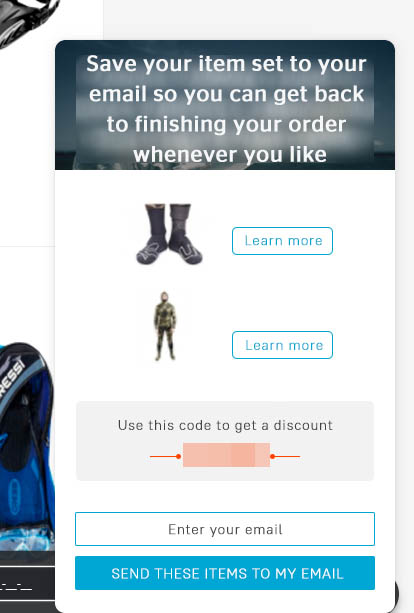
Task: Select the black fin image behind popup
Action: point(27,22)
